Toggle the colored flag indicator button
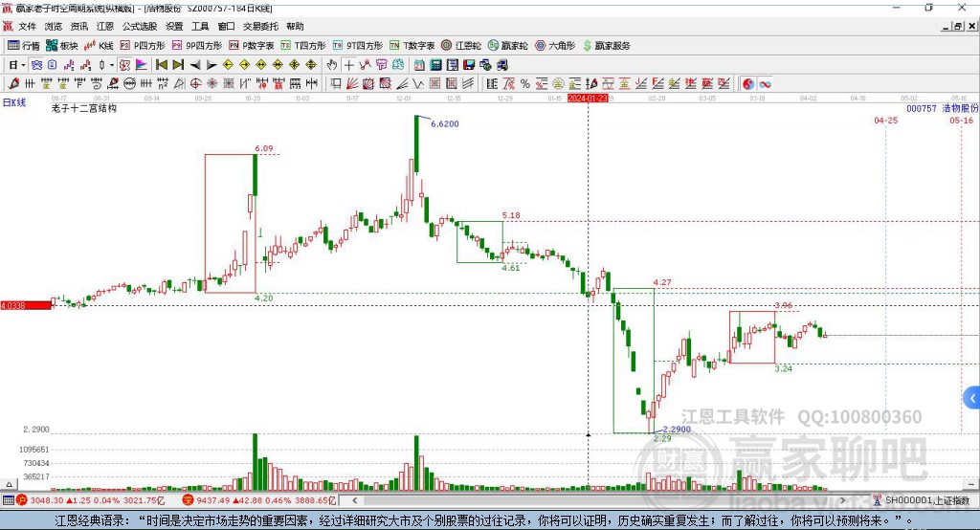Image resolution: width=980 pixels, height=530 pixels. click(x=142, y=65)
